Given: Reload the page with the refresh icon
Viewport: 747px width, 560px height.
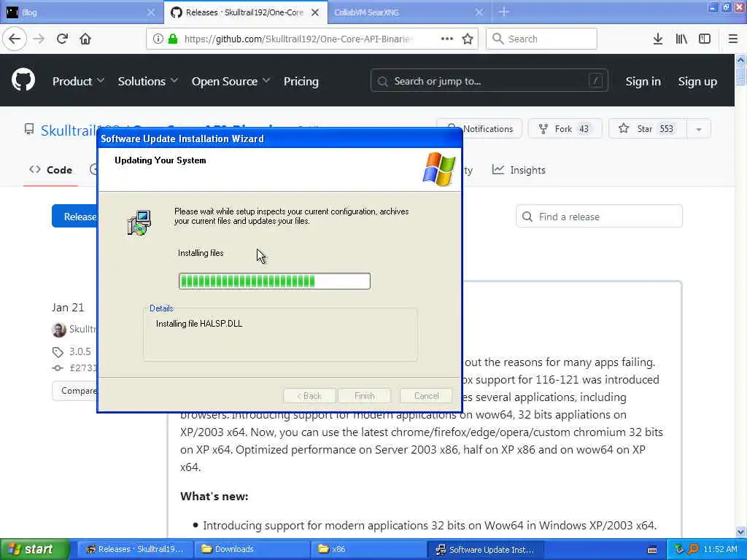Looking at the screenshot, I should (62, 39).
